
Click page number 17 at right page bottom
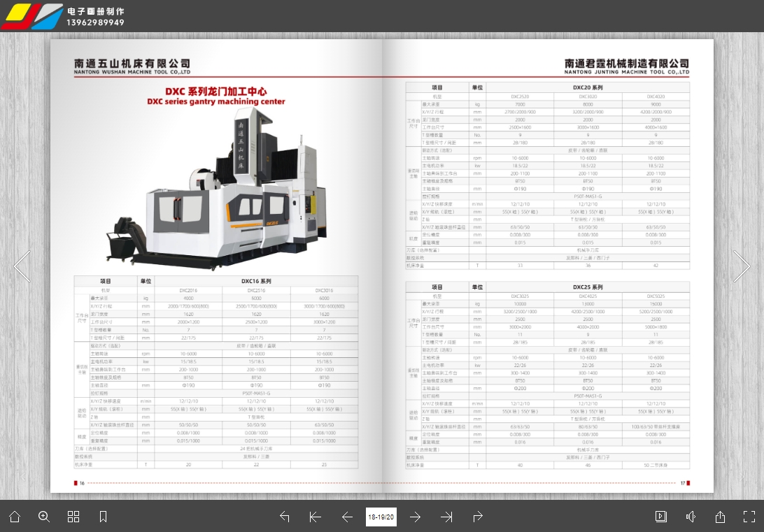coord(683,483)
